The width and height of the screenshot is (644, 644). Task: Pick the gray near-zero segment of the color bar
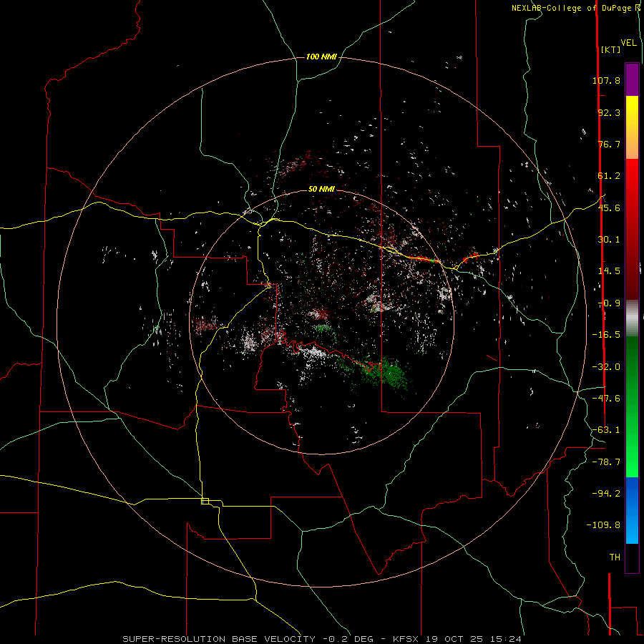(632, 318)
